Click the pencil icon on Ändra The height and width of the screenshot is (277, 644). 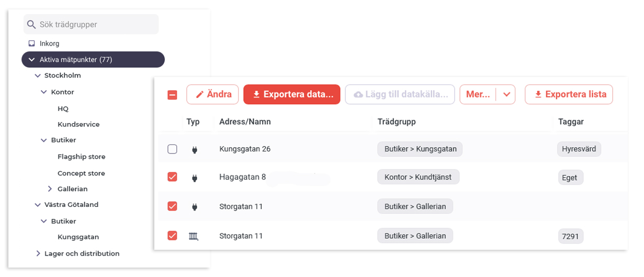(199, 95)
